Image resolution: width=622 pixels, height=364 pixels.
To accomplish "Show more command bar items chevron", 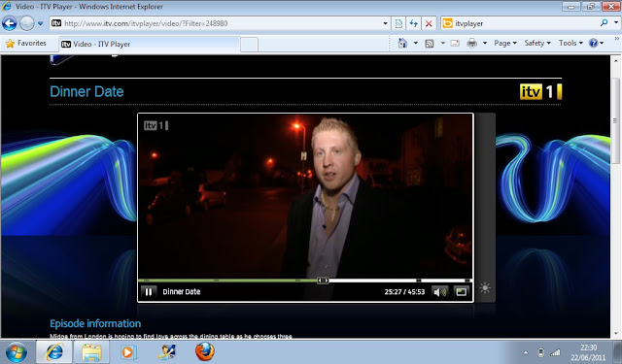I will pyautogui.click(x=617, y=39).
